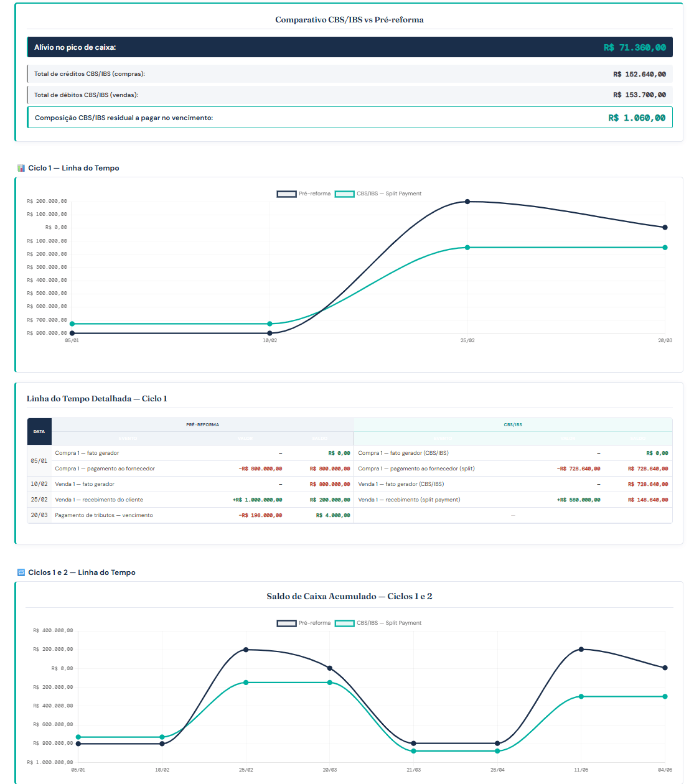The width and height of the screenshot is (694, 784).
Task: Click the CBS/IBS point at 04/06 in Ciclos 1 e 2 chart
Action: 665,696
